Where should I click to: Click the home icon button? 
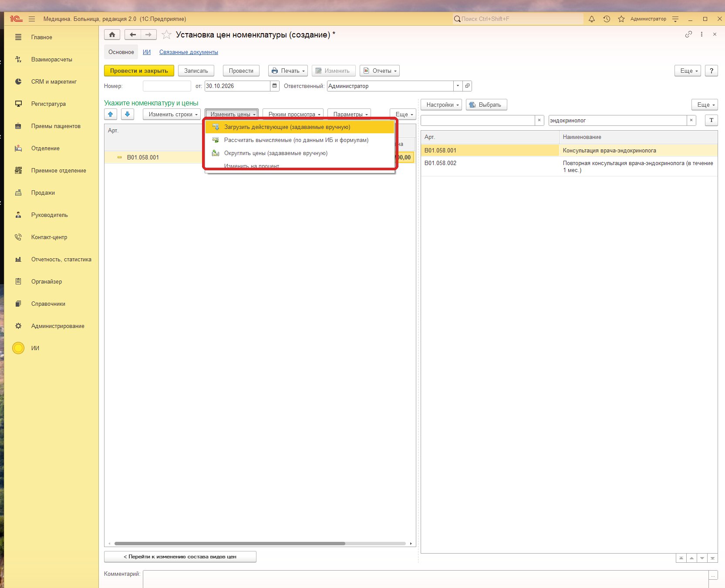coord(112,35)
